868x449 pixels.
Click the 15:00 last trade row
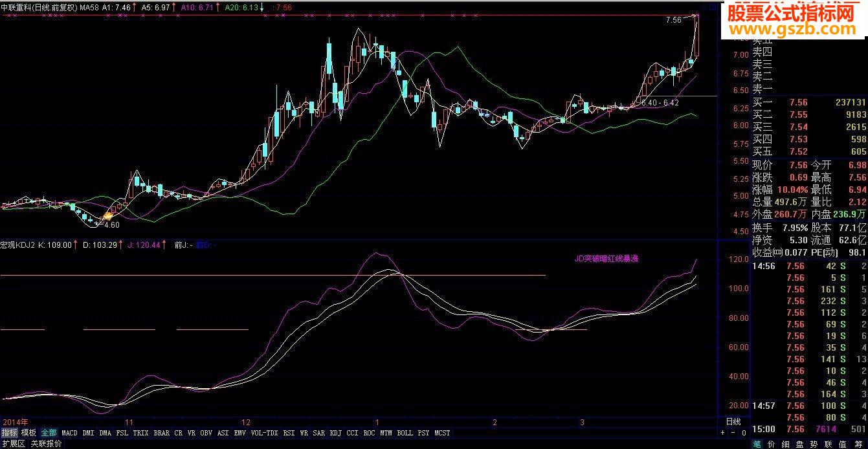(x=809, y=429)
